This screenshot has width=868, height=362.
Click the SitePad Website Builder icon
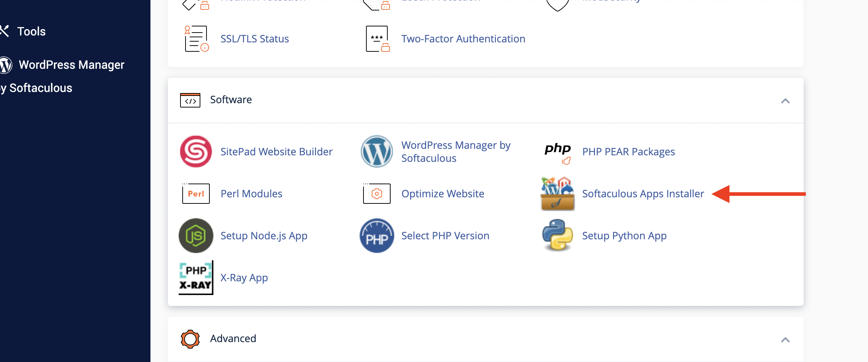point(196,151)
